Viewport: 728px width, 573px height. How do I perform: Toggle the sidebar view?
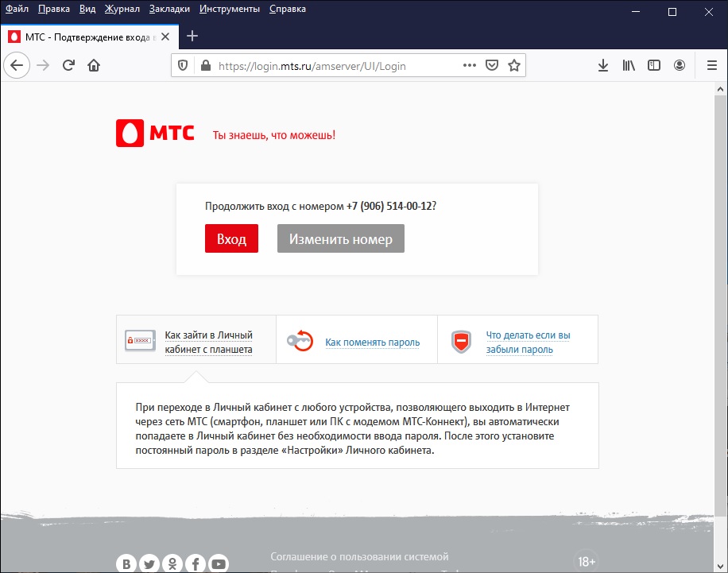[654, 65]
